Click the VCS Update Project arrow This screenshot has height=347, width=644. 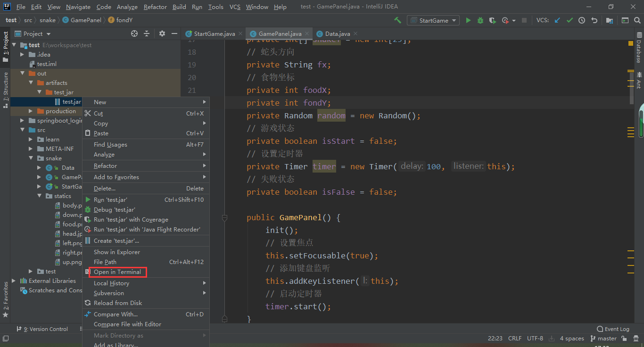(x=557, y=20)
